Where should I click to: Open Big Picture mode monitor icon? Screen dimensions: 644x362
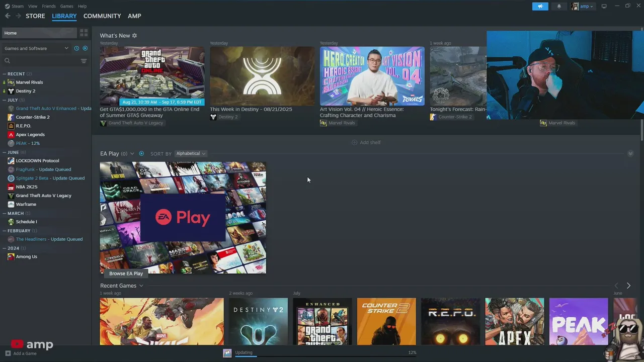[x=604, y=6]
